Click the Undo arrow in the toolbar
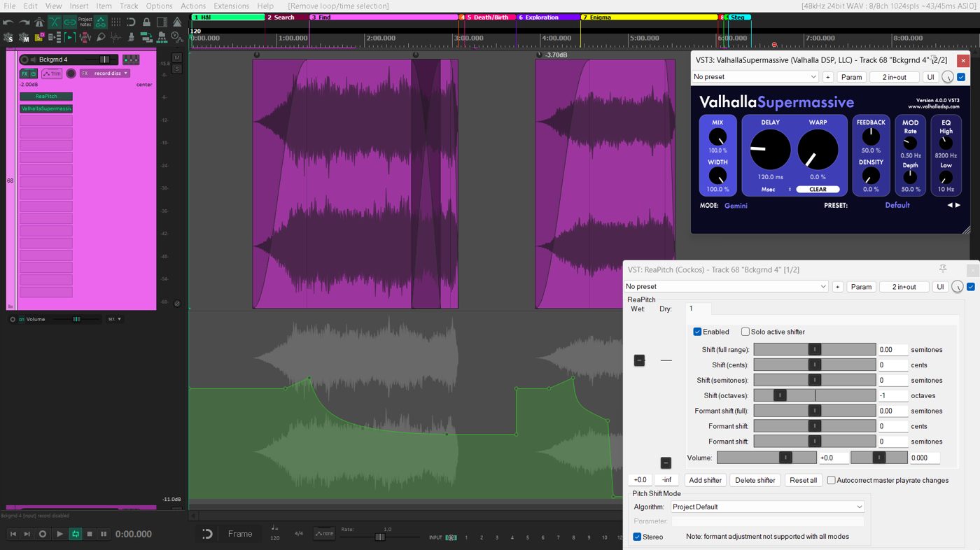Image resolution: width=980 pixels, height=550 pixels. [x=8, y=22]
